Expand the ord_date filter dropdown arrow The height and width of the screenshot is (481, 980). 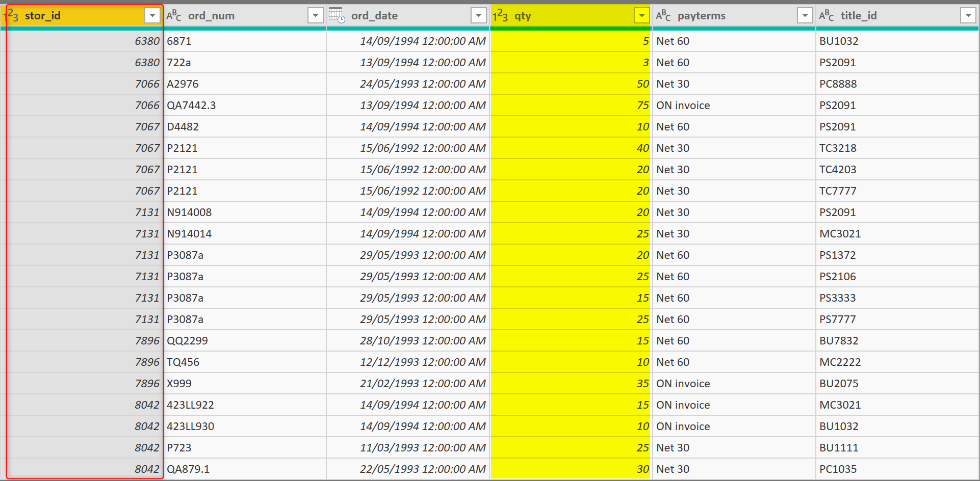479,16
